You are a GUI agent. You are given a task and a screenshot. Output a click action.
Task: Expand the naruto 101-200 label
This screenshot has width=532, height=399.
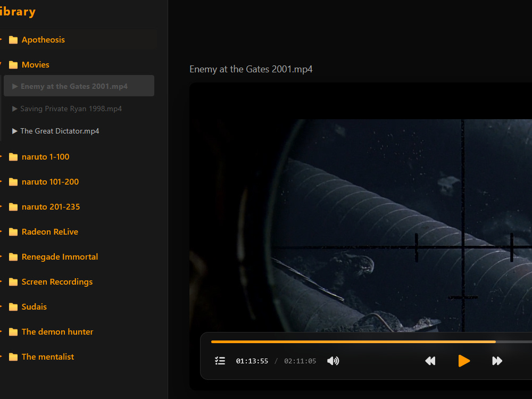tap(50, 182)
